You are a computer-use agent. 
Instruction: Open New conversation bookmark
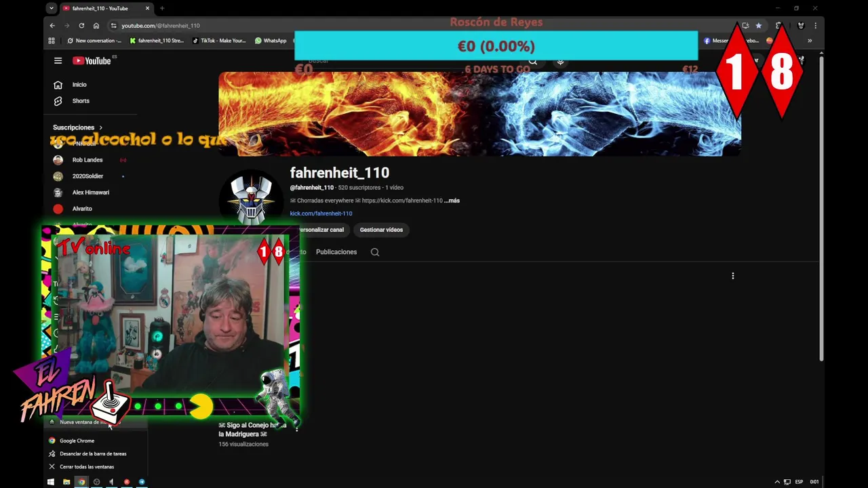[94, 41]
